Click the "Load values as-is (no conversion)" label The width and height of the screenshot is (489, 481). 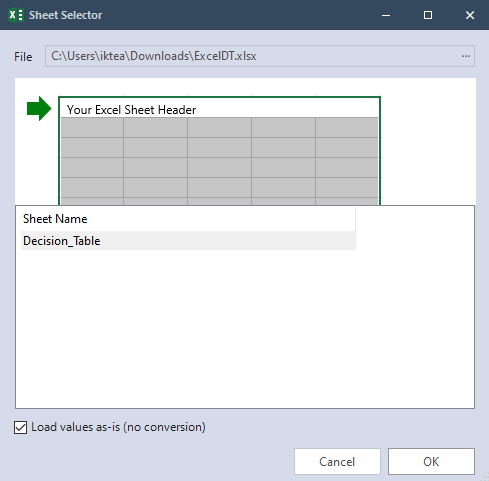click(118, 427)
